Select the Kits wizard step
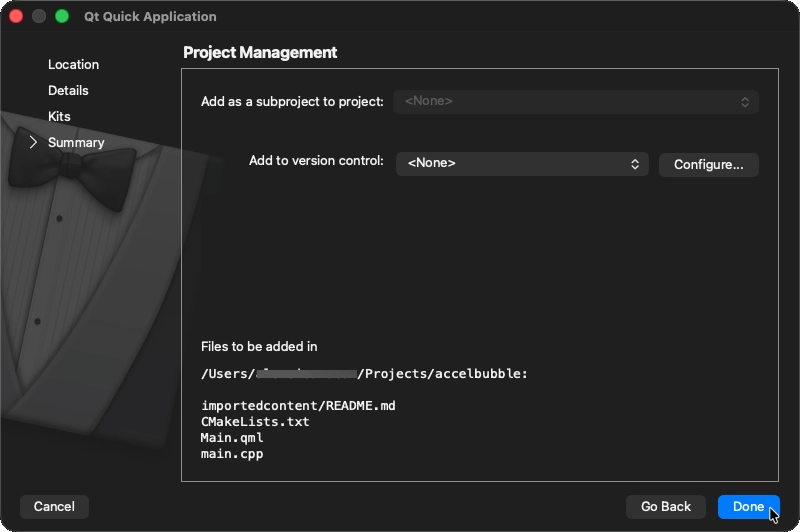 click(x=59, y=117)
